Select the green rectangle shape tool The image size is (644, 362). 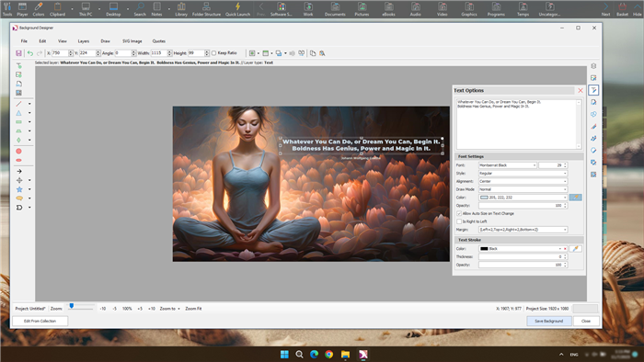tap(19, 122)
